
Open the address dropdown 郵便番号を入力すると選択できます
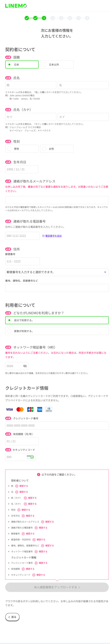57,272
